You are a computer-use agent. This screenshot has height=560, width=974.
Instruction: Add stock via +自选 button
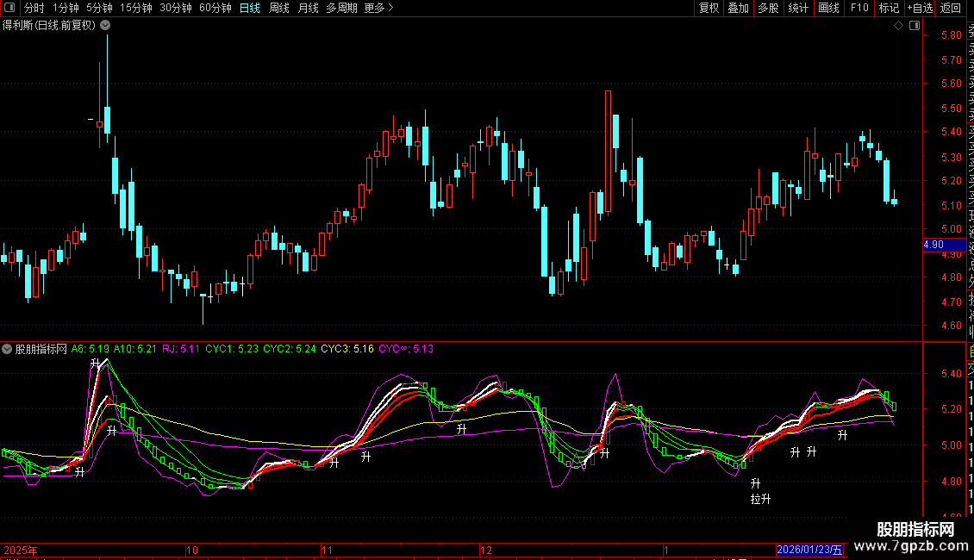coord(920,8)
